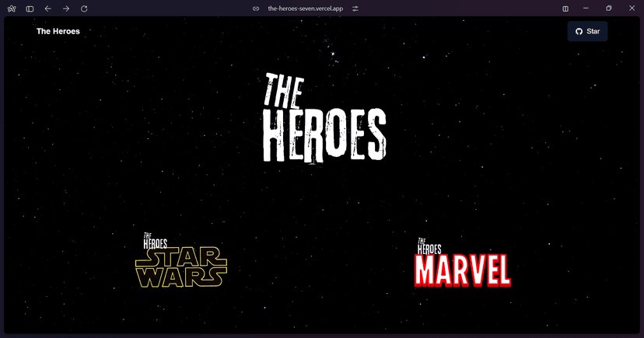Click the GitHub Star button
This screenshot has width=644, height=338.
point(587,31)
